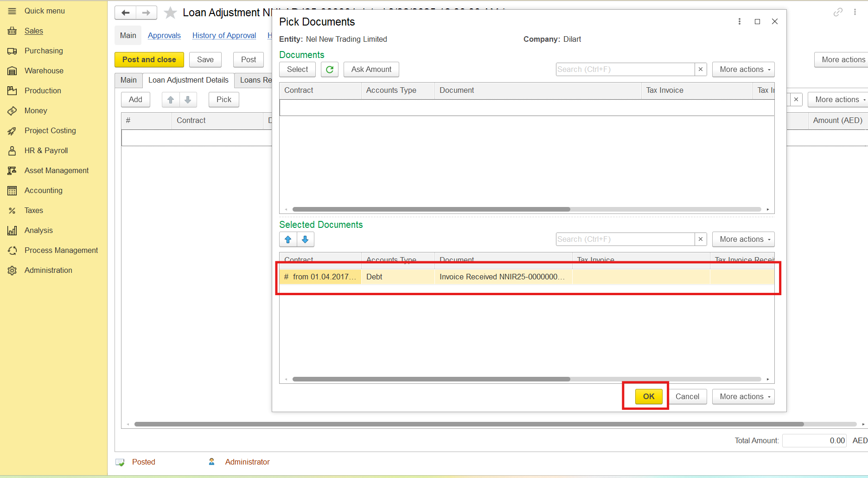Move selected document down with blue arrow
The height and width of the screenshot is (478, 868).
point(305,239)
